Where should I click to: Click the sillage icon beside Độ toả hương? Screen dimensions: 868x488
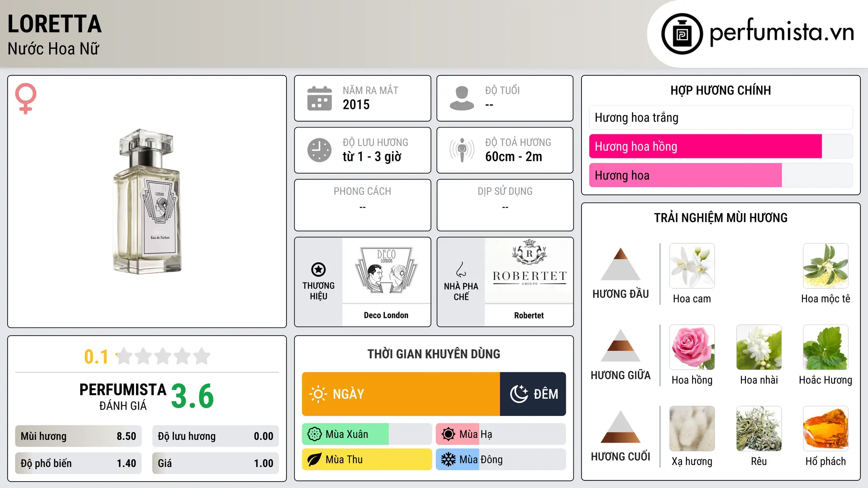click(462, 150)
